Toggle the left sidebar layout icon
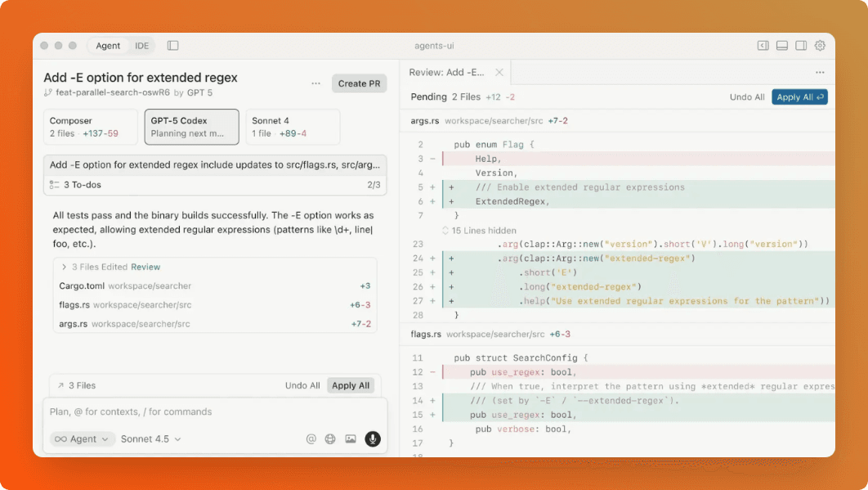868x490 pixels. pos(763,46)
